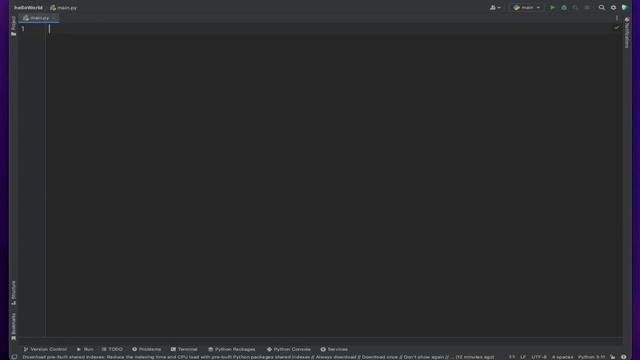The height and width of the screenshot is (360, 640).
Task: Click the helloWorld project breadcrumb
Action: click(x=28, y=7)
